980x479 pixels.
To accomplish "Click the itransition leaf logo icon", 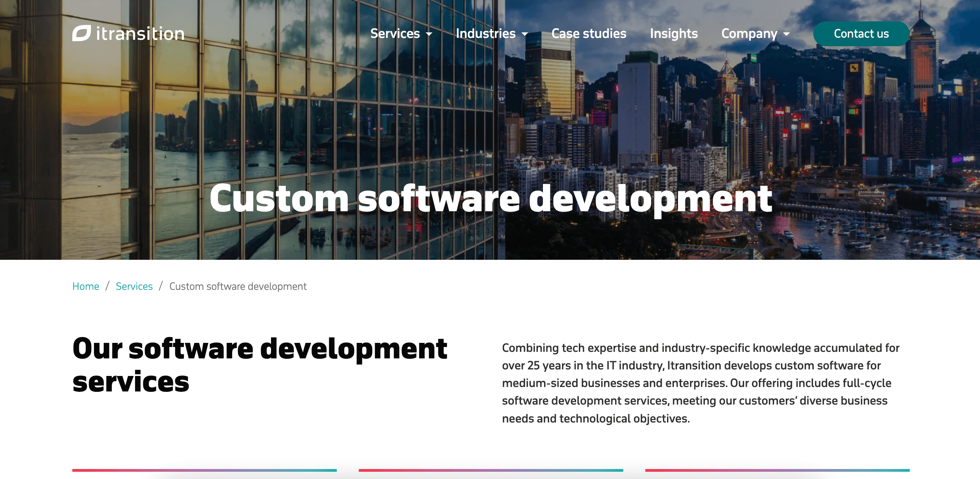I will tap(81, 33).
